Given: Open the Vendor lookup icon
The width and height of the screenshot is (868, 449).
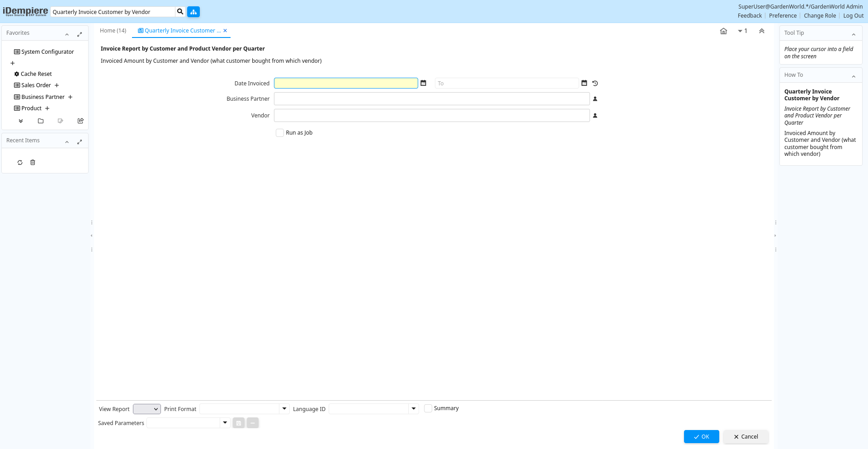Looking at the screenshot, I should [x=595, y=116].
